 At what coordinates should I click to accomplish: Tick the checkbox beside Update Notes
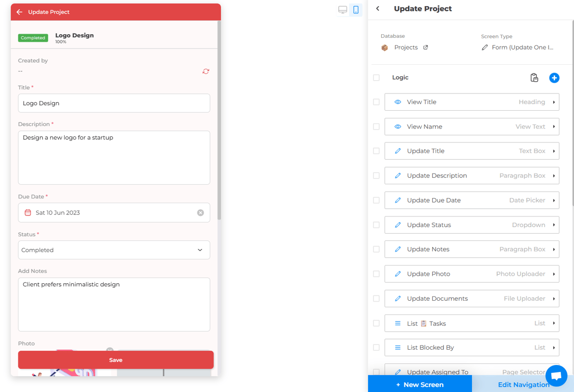coord(377,249)
